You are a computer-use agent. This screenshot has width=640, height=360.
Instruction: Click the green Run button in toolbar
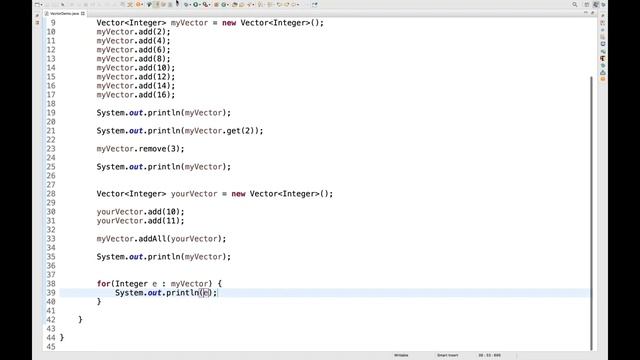196,4
